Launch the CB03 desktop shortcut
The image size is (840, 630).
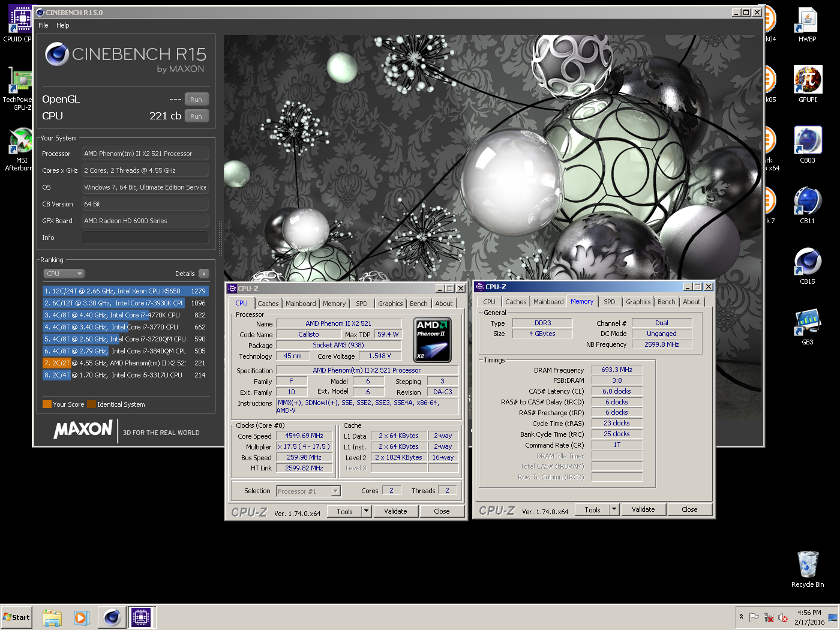click(x=807, y=145)
